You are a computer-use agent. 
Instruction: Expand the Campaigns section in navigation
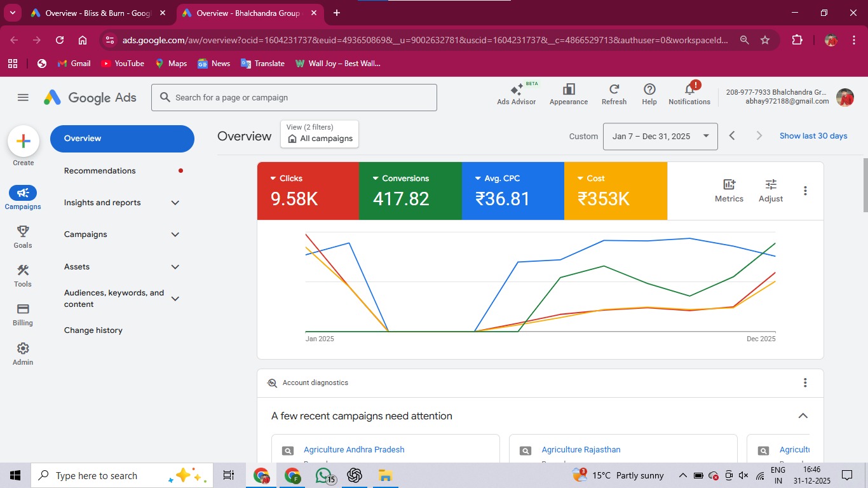pos(175,234)
